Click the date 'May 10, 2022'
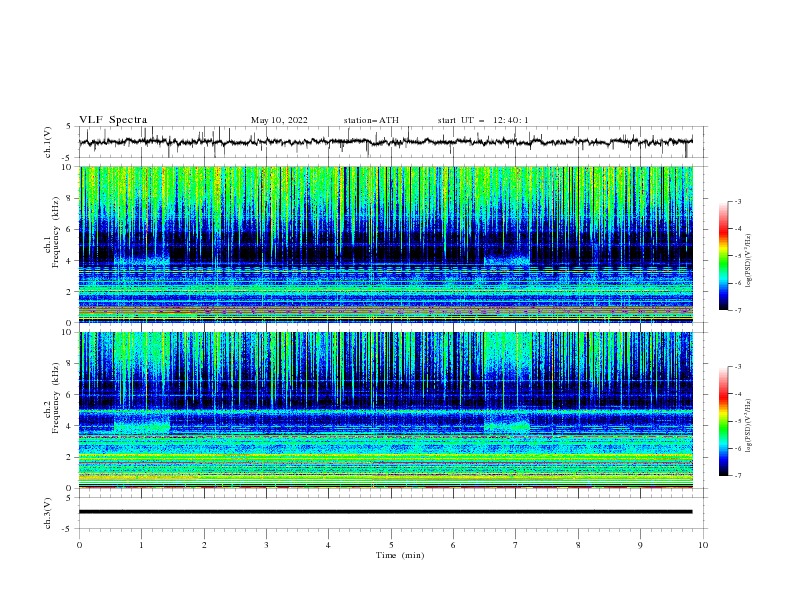This screenshot has width=792, height=612. 279,120
